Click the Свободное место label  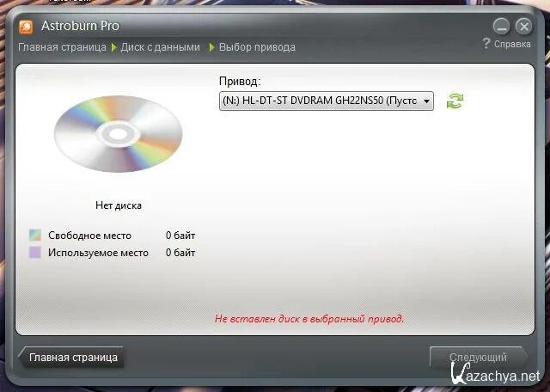pos(89,236)
